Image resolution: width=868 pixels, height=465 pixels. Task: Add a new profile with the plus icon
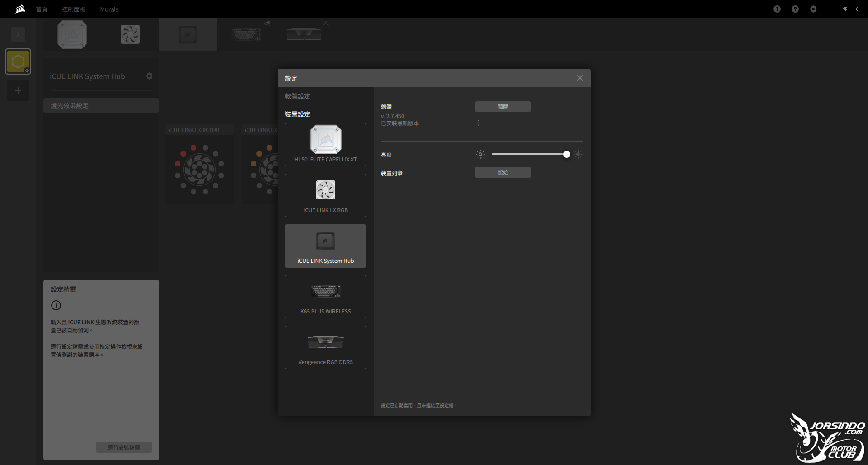[18, 90]
